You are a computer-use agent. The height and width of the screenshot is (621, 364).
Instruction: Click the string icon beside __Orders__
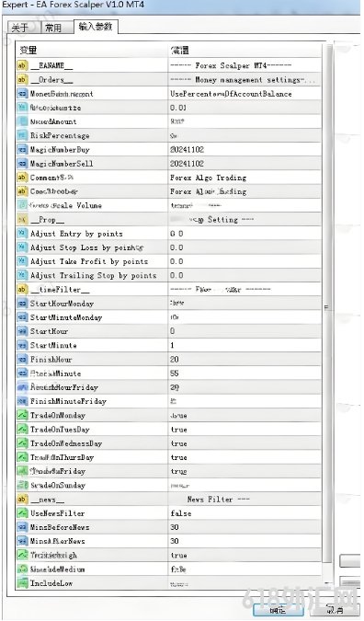tap(22, 80)
